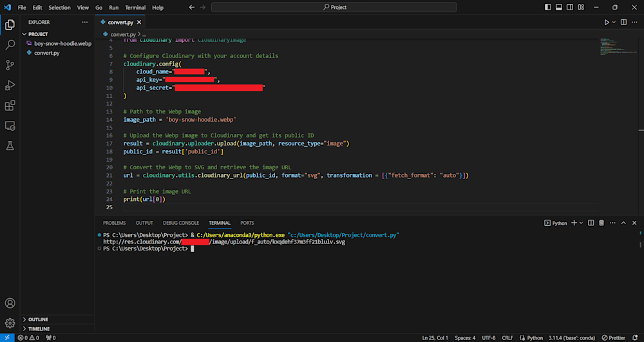Image resolution: width=644 pixels, height=342 pixels.
Task: Open boy-snow-hoodie.webp in the explorer
Action: point(62,43)
